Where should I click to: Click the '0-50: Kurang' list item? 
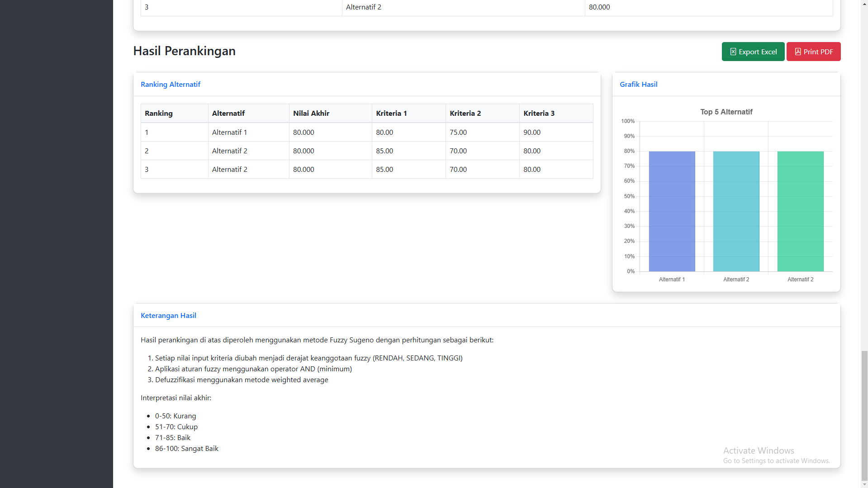click(x=175, y=416)
